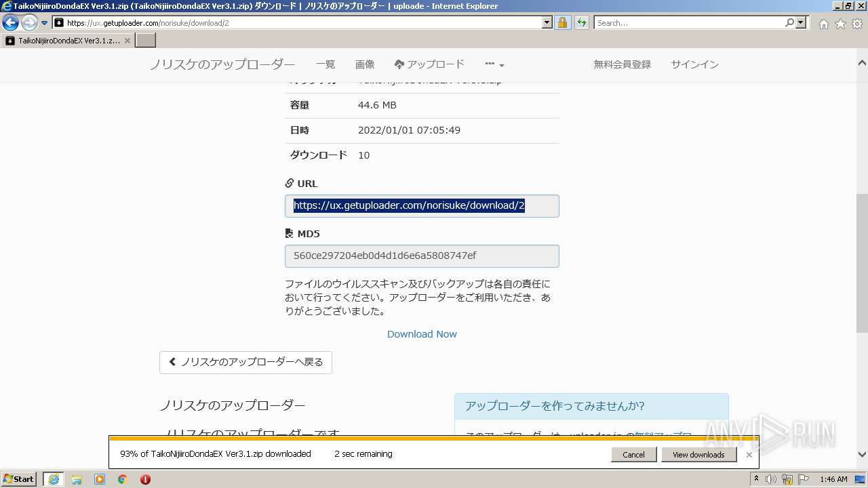The image size is (868, 488).
Task: Click the upload cloud icon in navbar
Action: point(399,64)
